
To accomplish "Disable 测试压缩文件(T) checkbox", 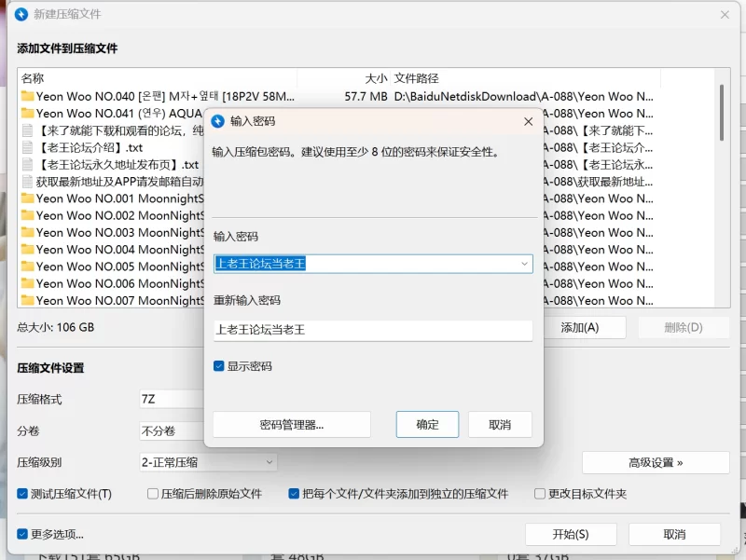I will [x=22, y=494].
